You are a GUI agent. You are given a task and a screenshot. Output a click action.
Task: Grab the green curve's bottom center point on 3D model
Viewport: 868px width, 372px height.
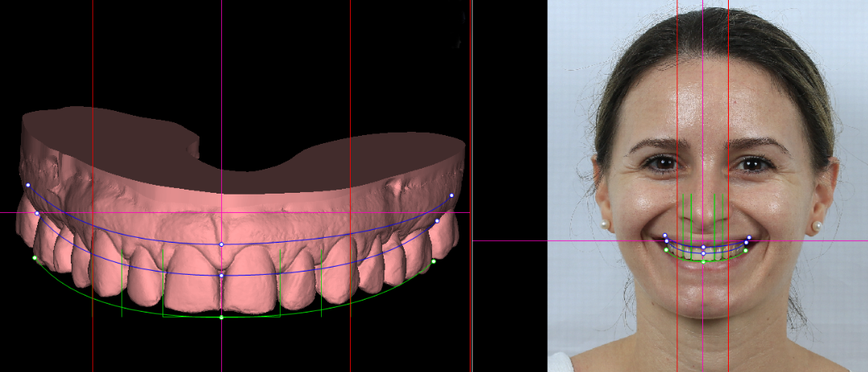221,317
